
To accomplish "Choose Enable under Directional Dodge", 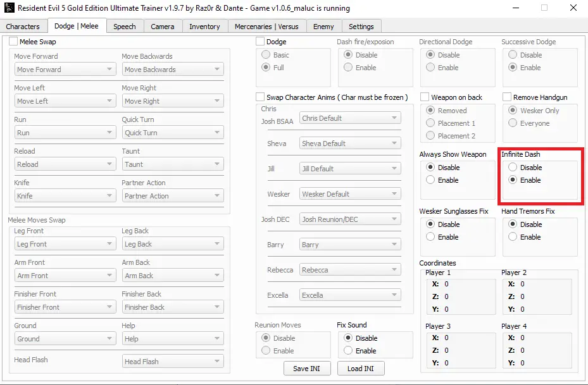I will 430,68.
